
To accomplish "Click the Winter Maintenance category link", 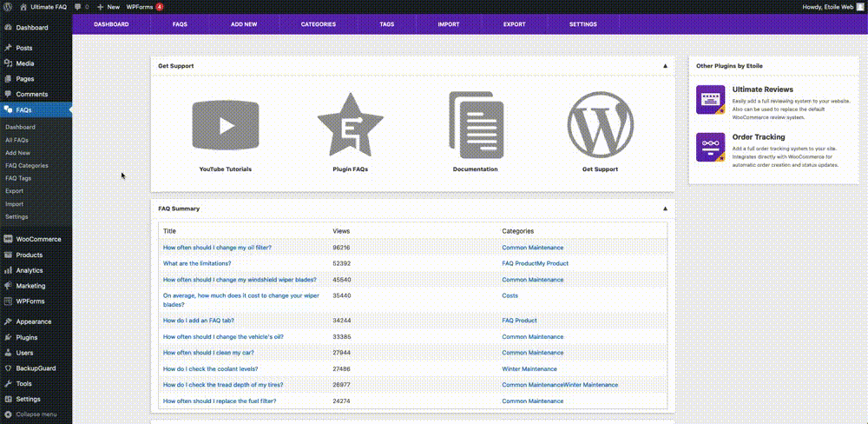I will coord(529,369).
